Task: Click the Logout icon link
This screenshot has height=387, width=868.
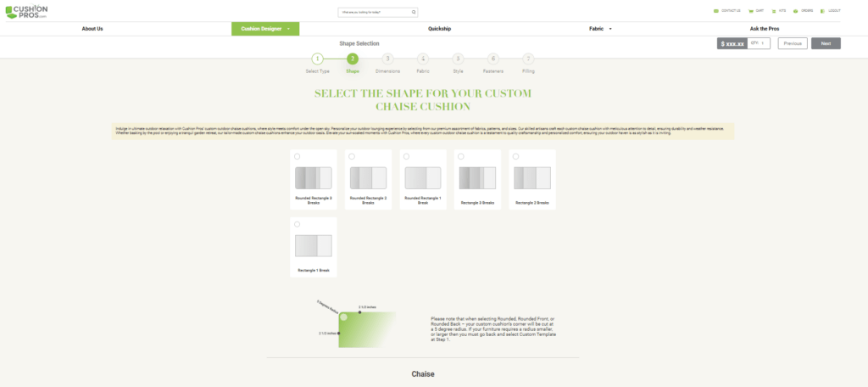Action: [831, 10]
